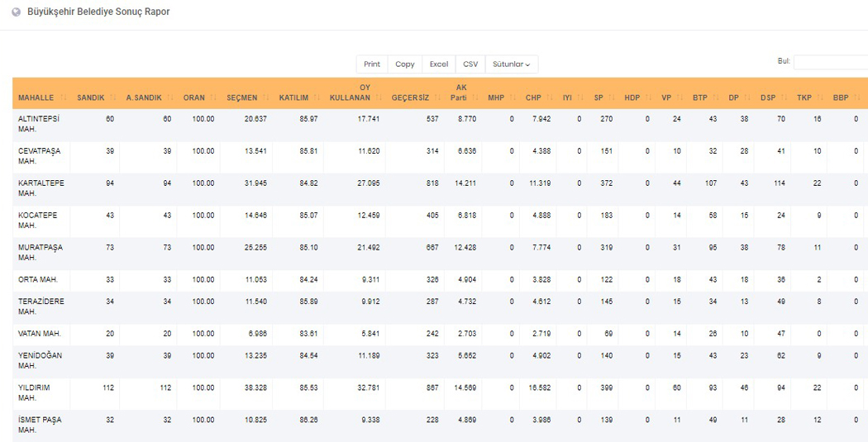Select the KARTALTEPE MAH. row name
The image size is (868, 442).
[x=41, y=188]
